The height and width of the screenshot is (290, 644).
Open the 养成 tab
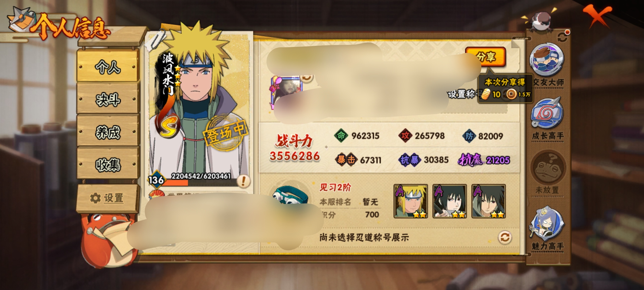tap(108, 132)
